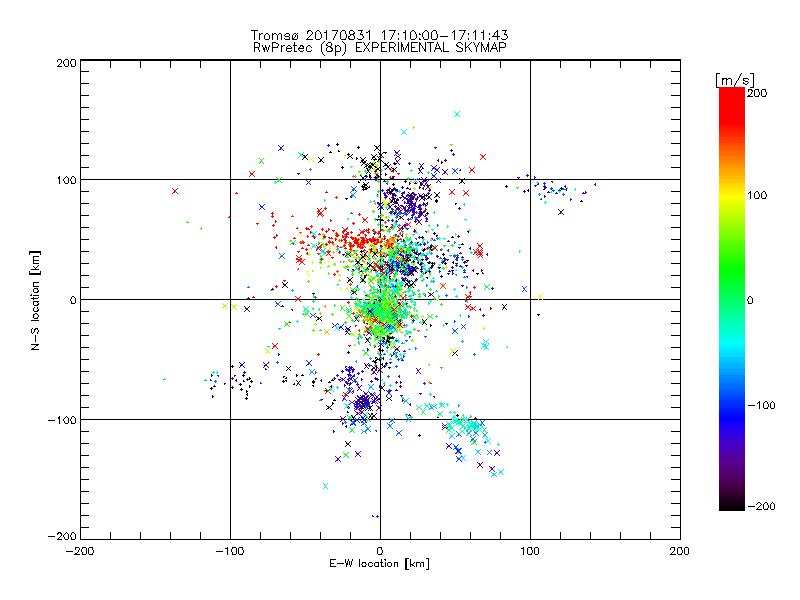This screenshot has width=800, height=600.
Task: Click the colorbar label -200
Action: tap(761, 506)
